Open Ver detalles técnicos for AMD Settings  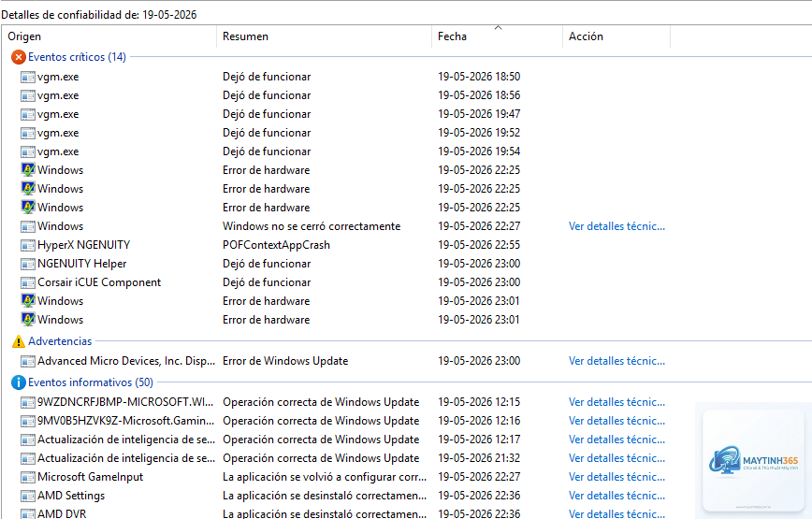[x=616, y=496]
